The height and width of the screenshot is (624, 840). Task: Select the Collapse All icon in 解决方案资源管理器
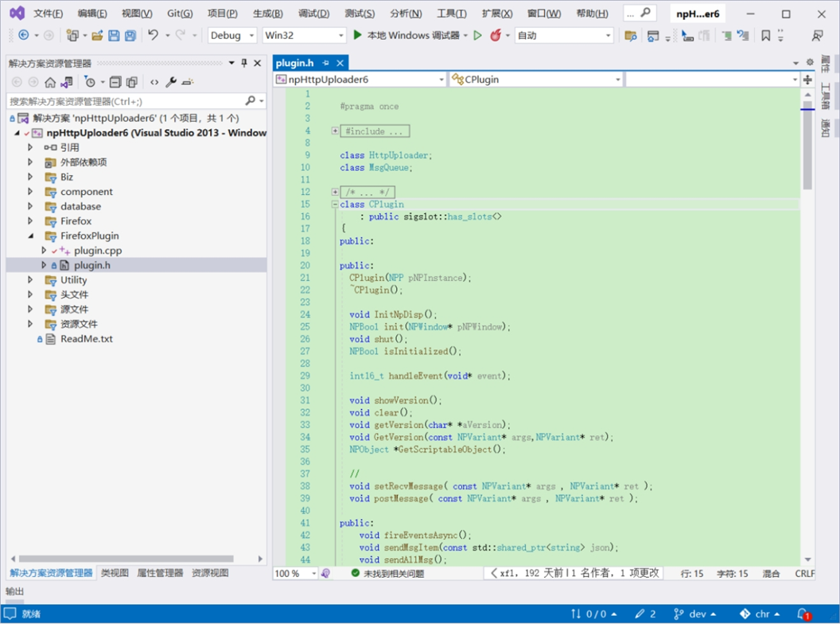(x=117, y=81)
